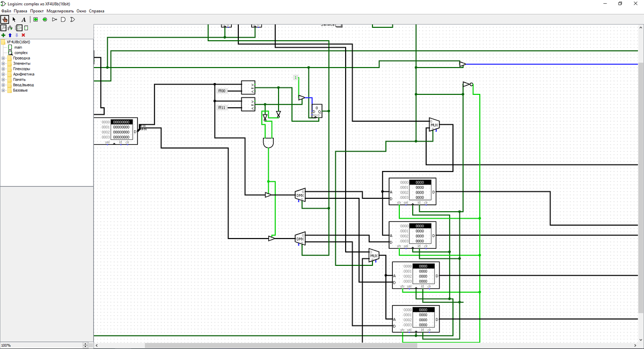Image resolution: width=644 pixels, height=349 pixels.
Task: Choose the input pin tool
Action: pyautogui.click(x=35, y=19)
